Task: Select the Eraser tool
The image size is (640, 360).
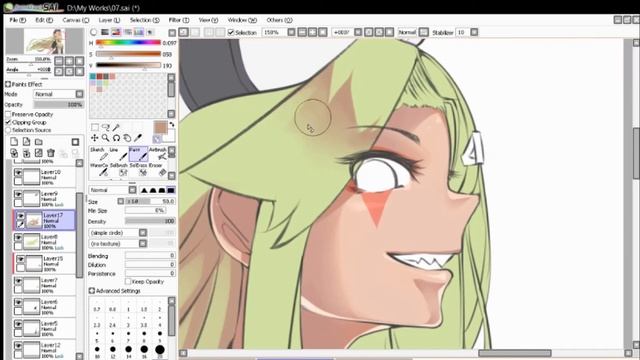Action: 158,170
